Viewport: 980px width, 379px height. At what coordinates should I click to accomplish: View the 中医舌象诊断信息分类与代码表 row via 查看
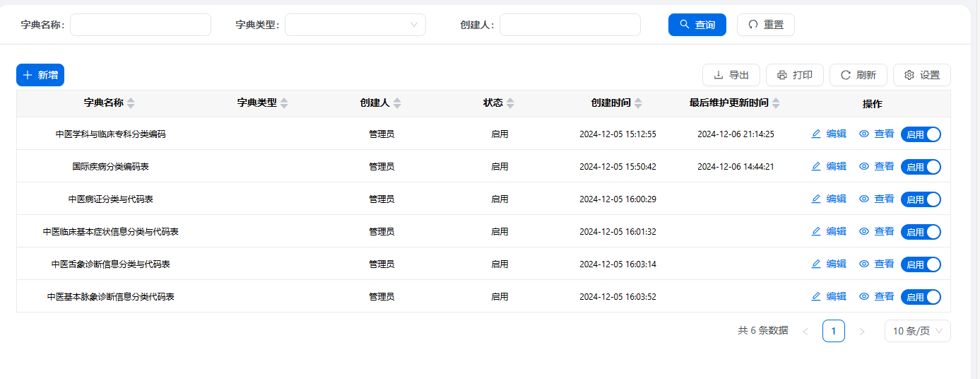coord(877,264)
